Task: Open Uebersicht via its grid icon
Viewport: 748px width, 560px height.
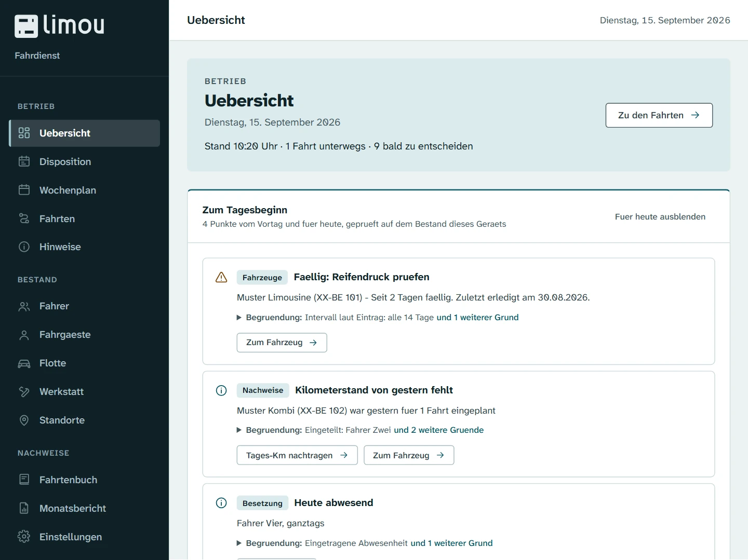Action: click(x=24, y=133)
